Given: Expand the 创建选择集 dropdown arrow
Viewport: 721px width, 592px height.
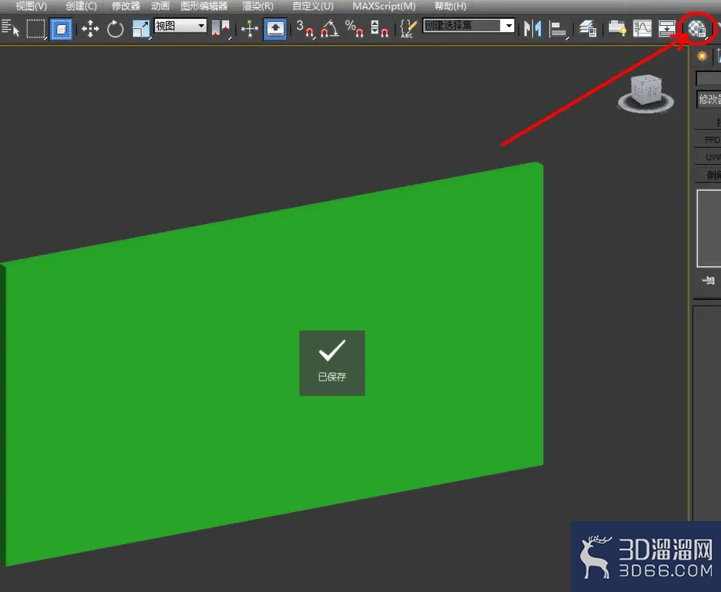Looking at the screenshot, I should pyautogui.click(x=508, y=26).
